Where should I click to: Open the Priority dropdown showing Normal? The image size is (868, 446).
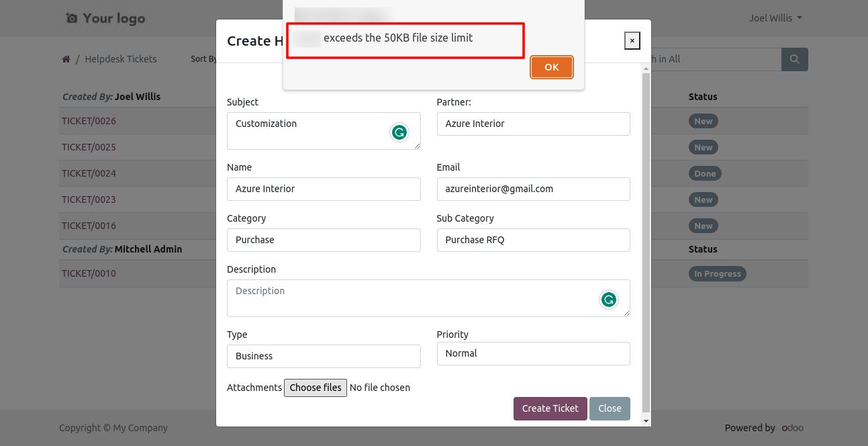[533, 353]
